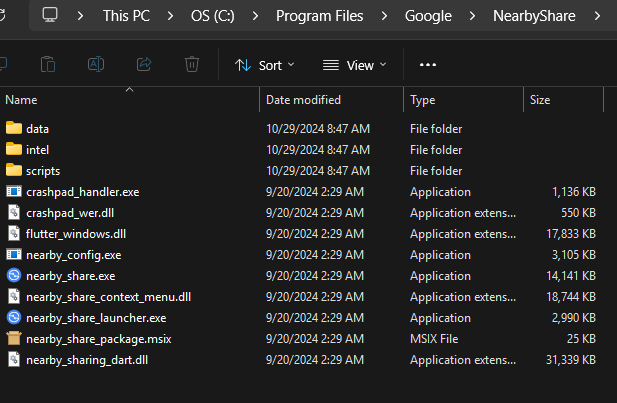
Task: Select nearby_share_launcher.exe file name
Action: pyautogui.click(x=96, y=318)
